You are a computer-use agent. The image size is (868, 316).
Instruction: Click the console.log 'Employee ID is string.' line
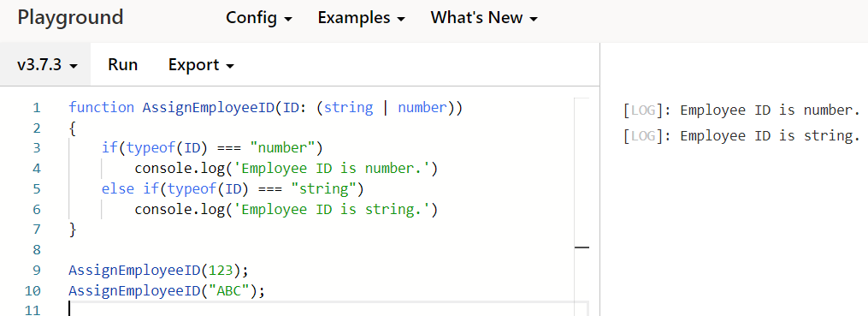pos(286,210)
